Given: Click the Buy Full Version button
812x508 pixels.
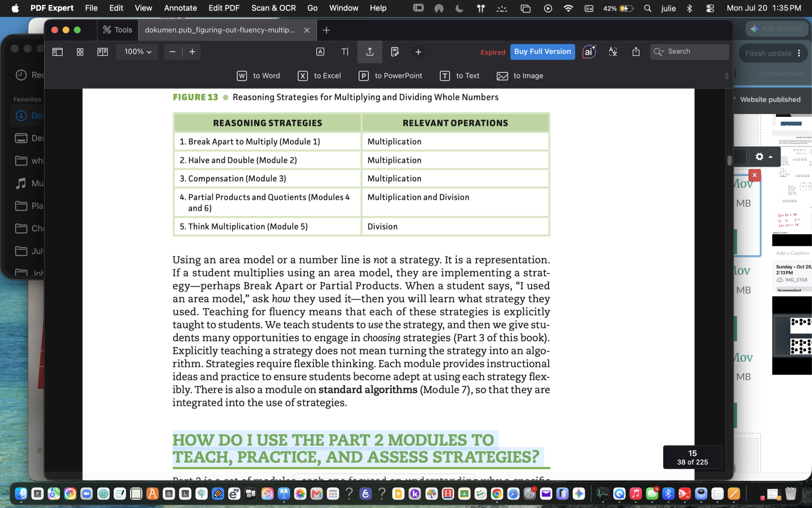Looking at the screenshot, I should click(x=542, y=52).
